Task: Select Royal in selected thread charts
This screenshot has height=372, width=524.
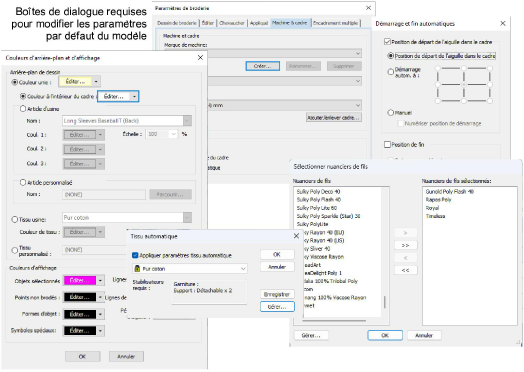Action: [432, 208]
